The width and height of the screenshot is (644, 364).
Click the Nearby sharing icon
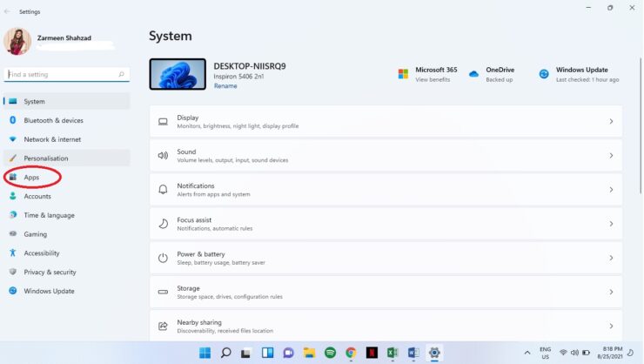click(163, 327)
